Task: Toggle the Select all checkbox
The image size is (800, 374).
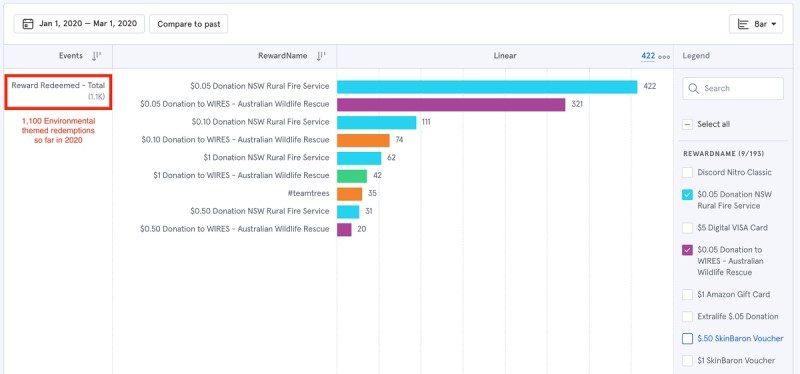Action: (687, 124)
